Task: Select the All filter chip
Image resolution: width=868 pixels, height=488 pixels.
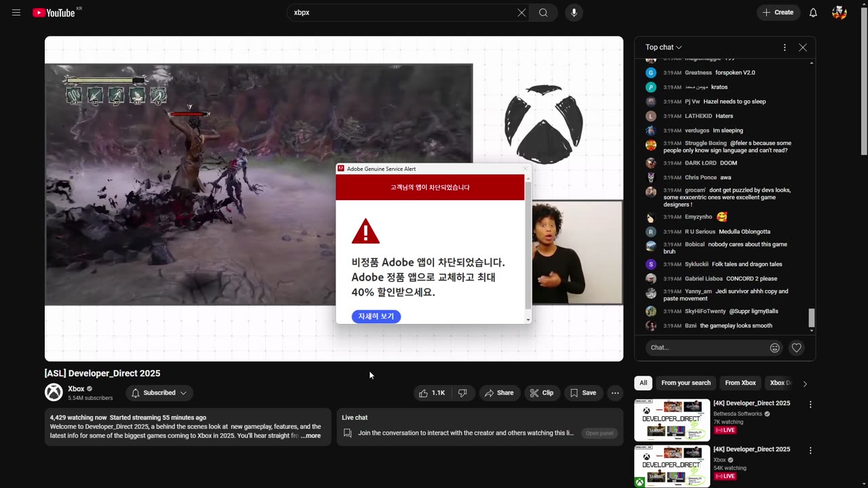Action: (643, 383)
